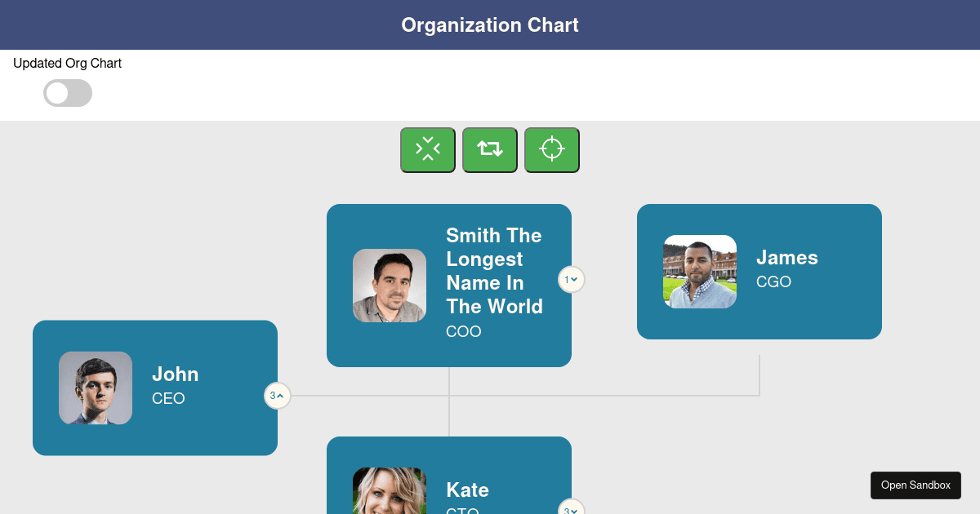Click the CEO role label
The height and width of the screenshot is (514, 980).
[168, 398]
